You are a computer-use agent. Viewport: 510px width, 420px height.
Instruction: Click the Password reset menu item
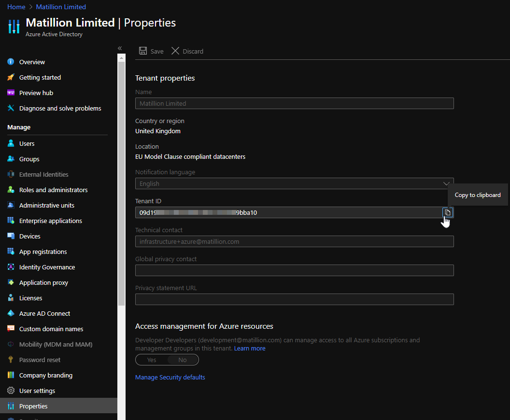40,360
